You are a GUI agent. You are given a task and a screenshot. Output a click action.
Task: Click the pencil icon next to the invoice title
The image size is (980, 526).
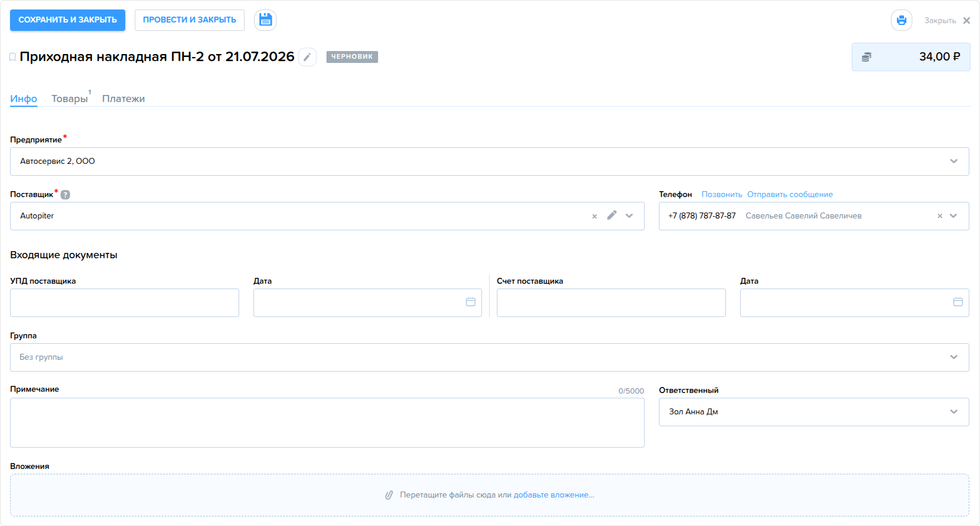[x=307, y=57]
